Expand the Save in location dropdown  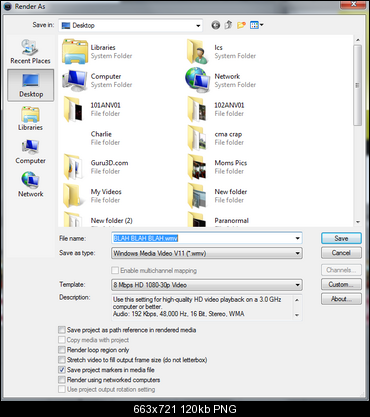[x=198, y=26]
